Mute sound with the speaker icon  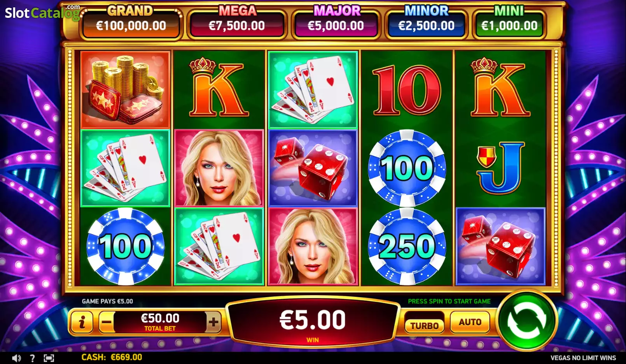coord(16,358)
